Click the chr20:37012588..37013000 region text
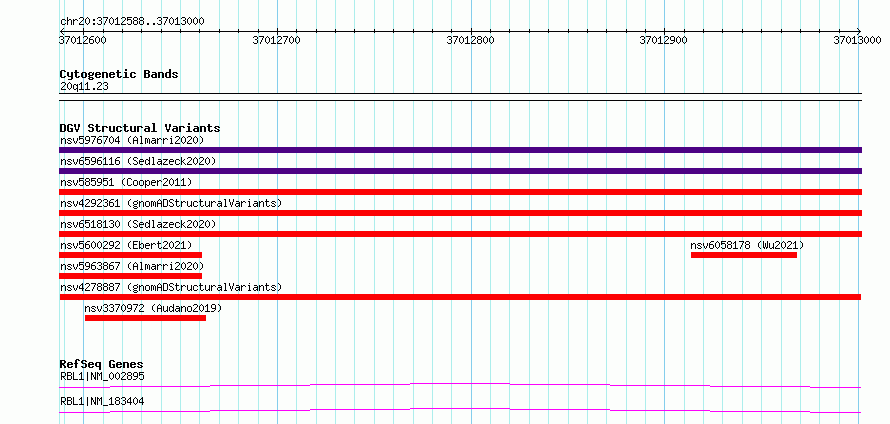This screenshot has width=890, height=424. pyautogui.click(x=132, y=22)
